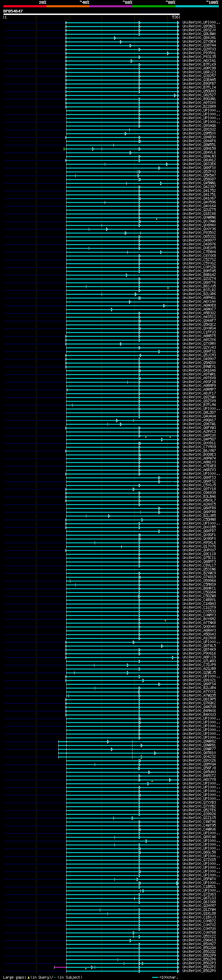Select the UniRef100_Q6KFR9 label
The width and height of the screenshot is (222, 980).
199,508
